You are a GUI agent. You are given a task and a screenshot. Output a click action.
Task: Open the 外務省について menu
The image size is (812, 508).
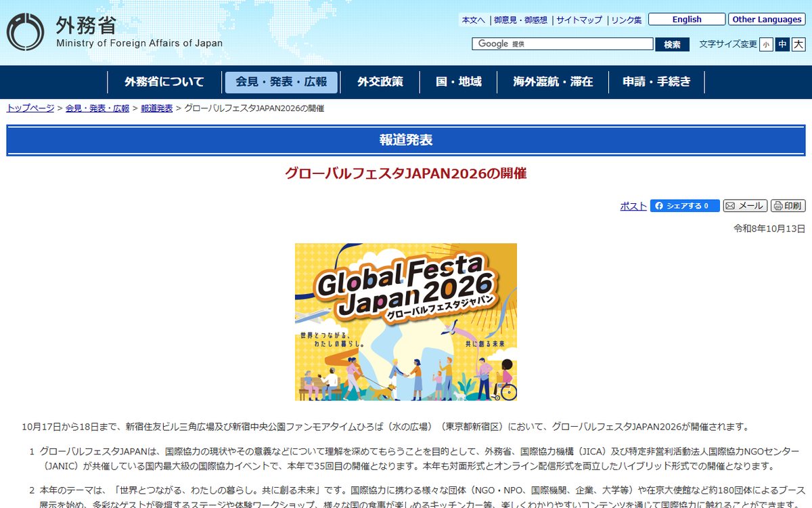click(164, 82)
